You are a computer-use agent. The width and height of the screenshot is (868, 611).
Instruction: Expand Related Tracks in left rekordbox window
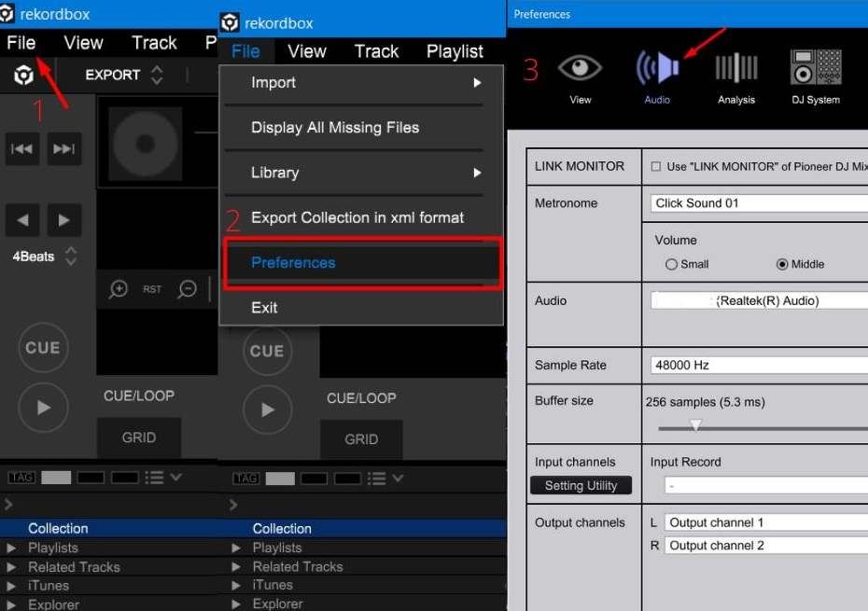click(x=11, y=567)
